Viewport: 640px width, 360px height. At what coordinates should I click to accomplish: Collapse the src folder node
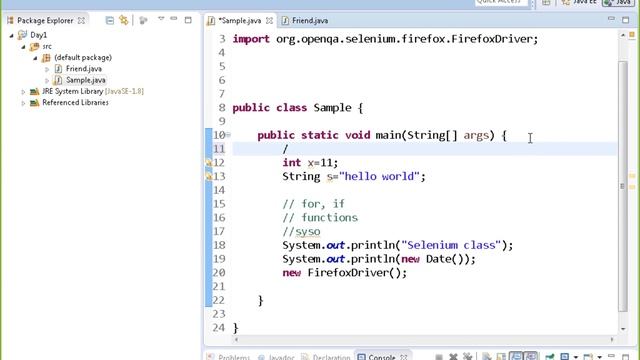coord(23,47)
